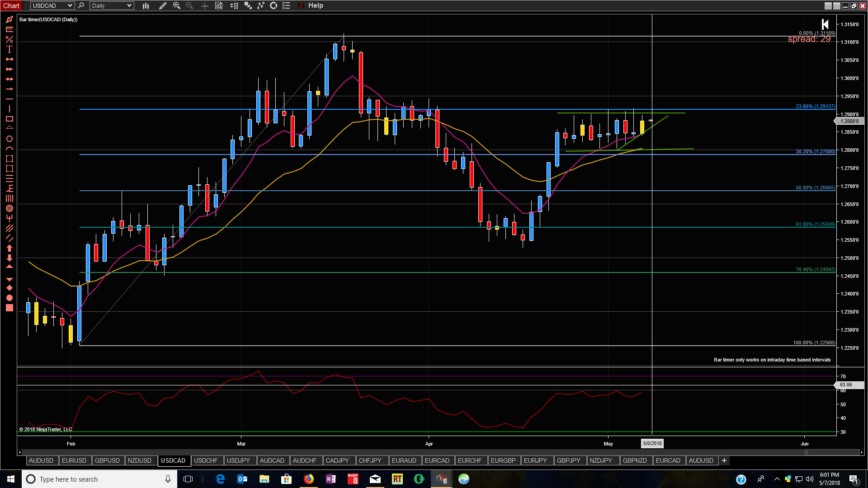868x488 pixels.
Task: Open the data box icon
Action: pos(219,6)
